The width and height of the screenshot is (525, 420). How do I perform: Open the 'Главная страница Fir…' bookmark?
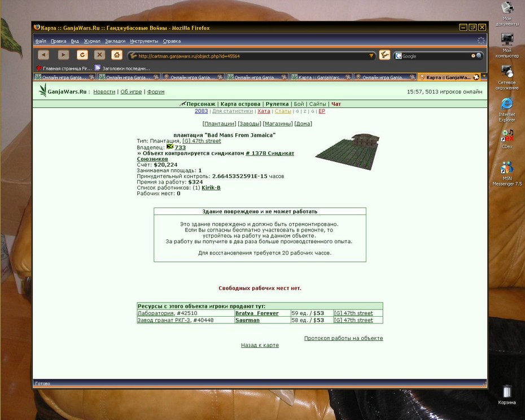[64, 68]
